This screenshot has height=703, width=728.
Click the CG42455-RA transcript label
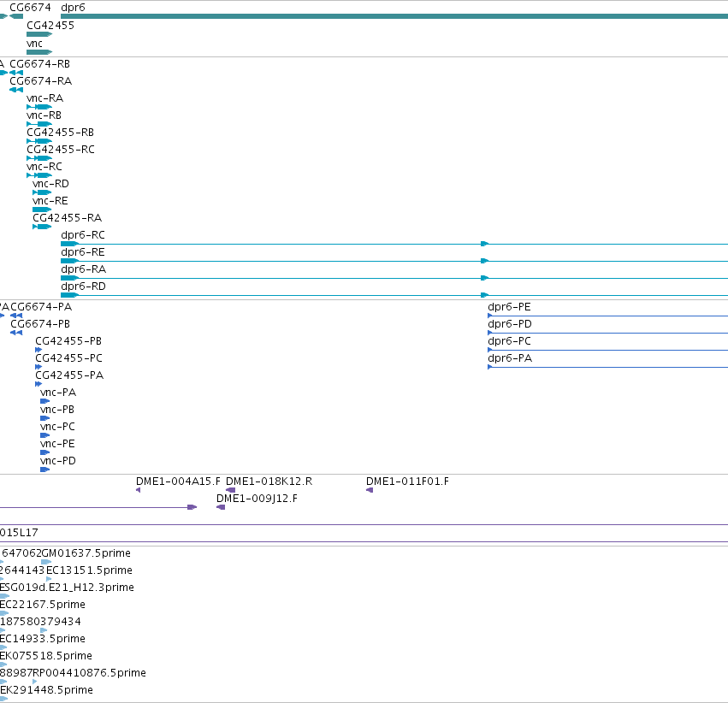(x=68, y=218)
